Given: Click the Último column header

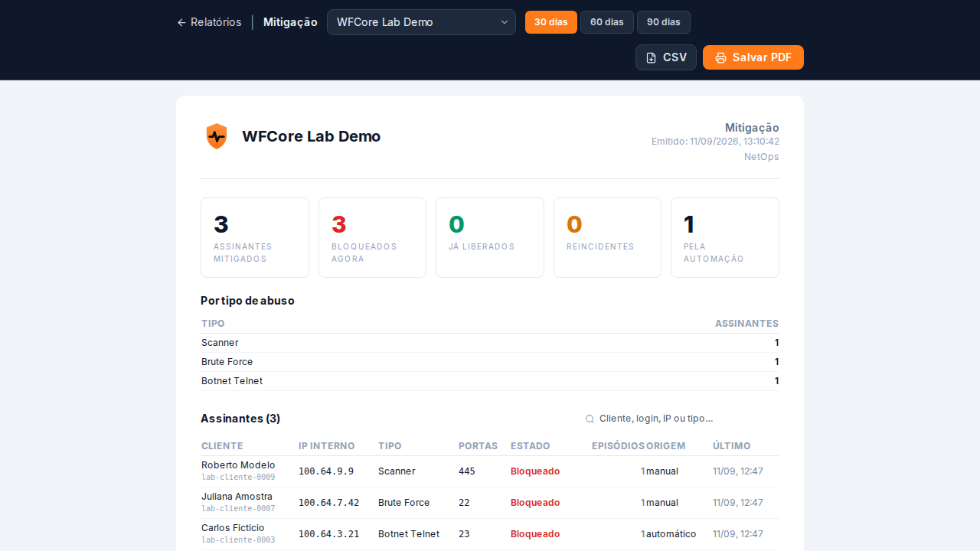Looking at the screenshot, I should 732,445.
